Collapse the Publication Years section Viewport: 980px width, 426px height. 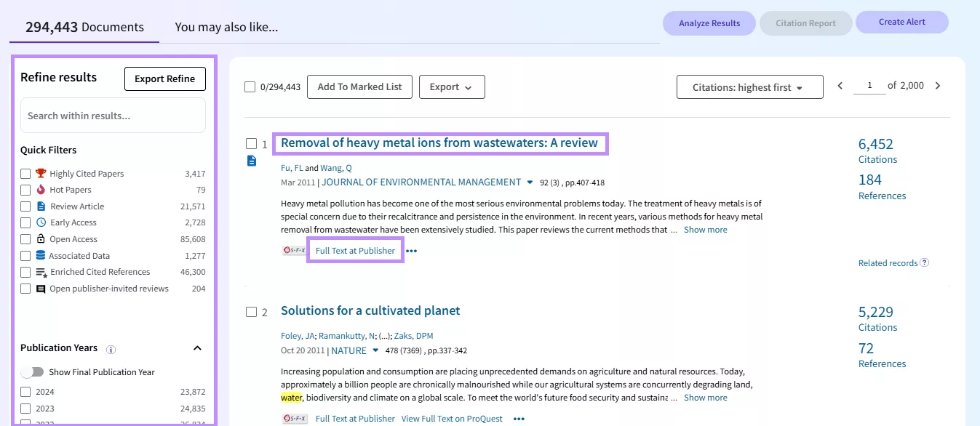click(x=197, y=348)
